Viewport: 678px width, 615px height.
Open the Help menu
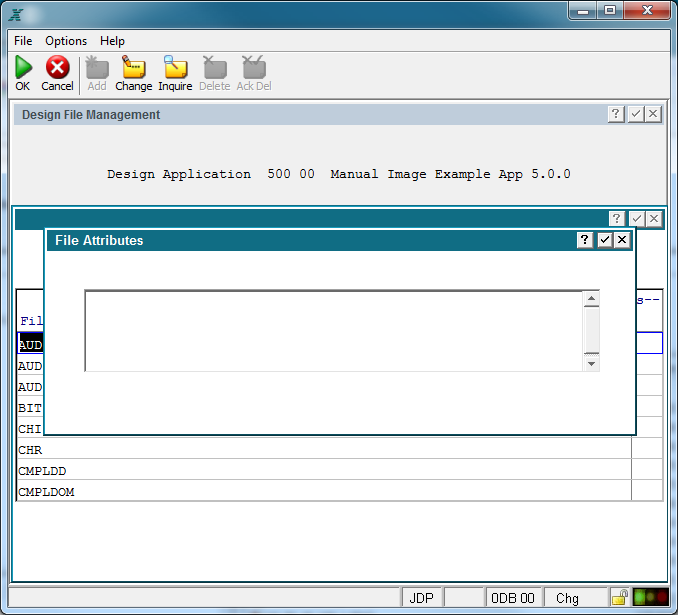112,41
